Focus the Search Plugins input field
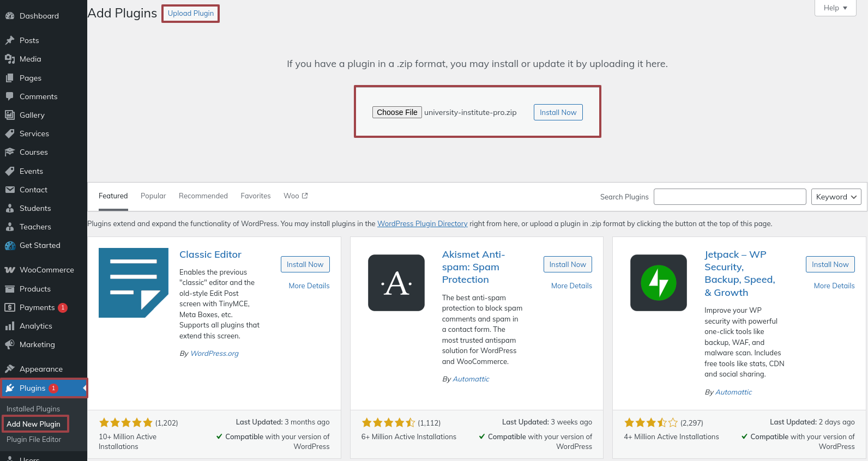 [x=730, y=197]
